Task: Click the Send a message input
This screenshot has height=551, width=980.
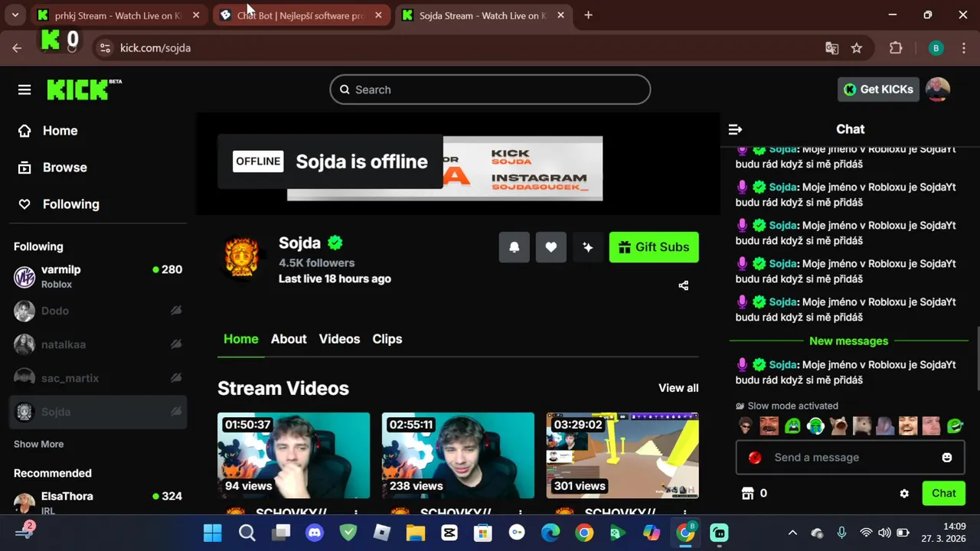Action: click(850, 458)
